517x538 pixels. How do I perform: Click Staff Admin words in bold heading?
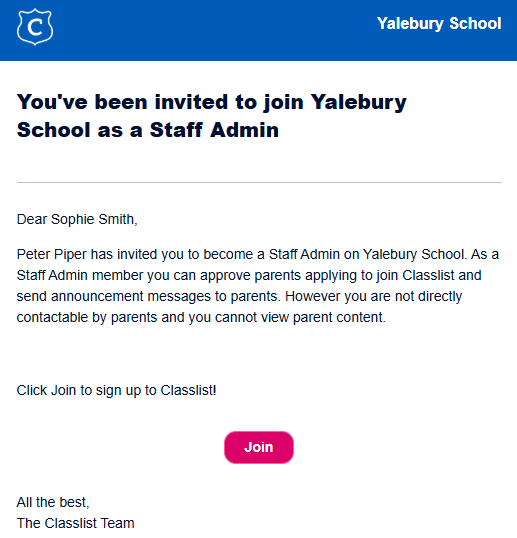(x=214, y=130)
